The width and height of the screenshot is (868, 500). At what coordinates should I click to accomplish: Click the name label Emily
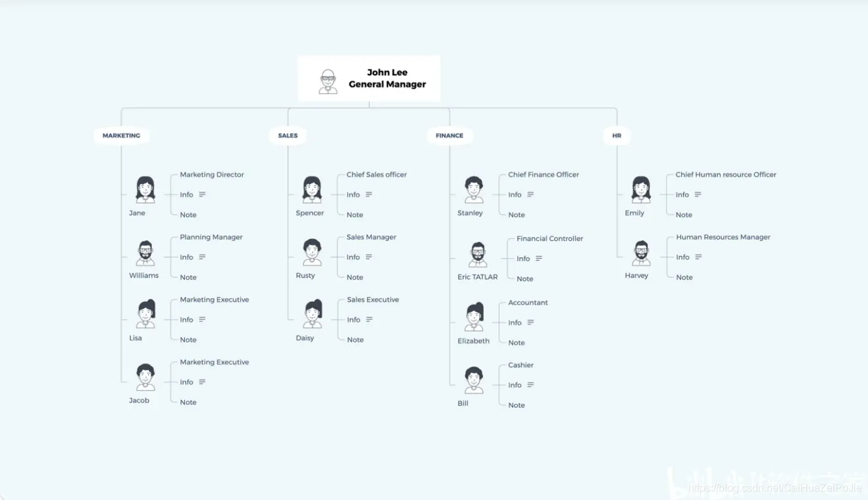[x=634, y=213]
